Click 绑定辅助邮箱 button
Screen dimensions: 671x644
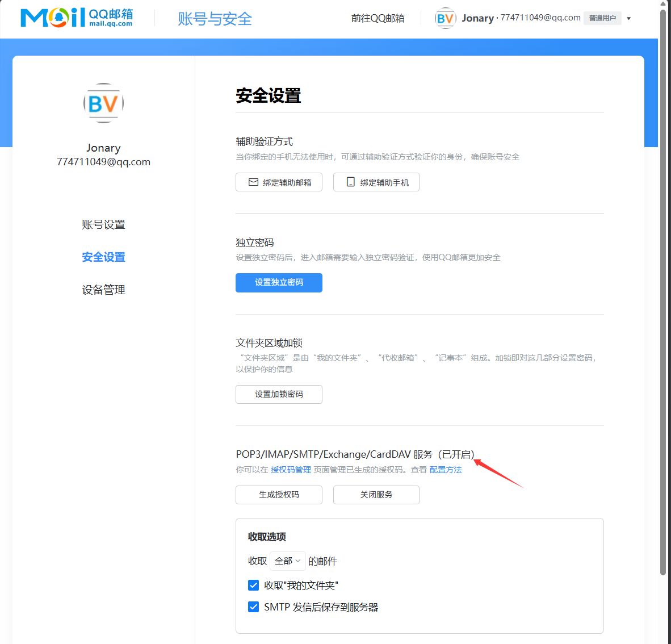point(279,182)
